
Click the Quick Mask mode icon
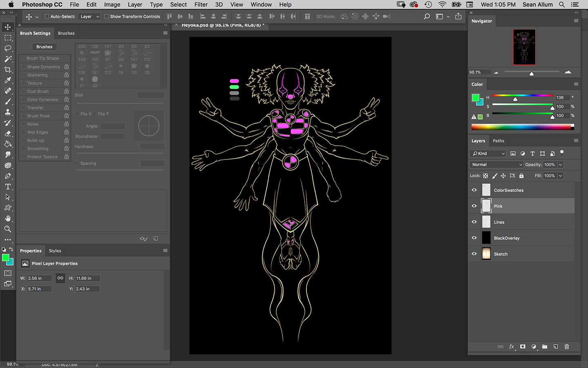(8, 273)
